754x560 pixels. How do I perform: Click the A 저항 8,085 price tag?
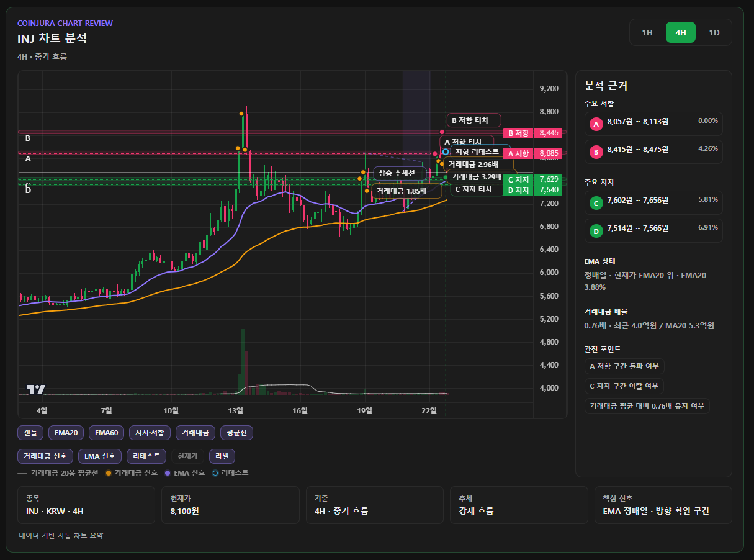click(532, 153)
